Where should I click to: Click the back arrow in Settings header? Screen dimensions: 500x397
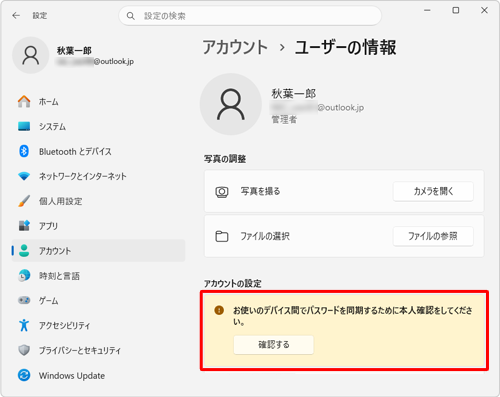coord(16,16)
